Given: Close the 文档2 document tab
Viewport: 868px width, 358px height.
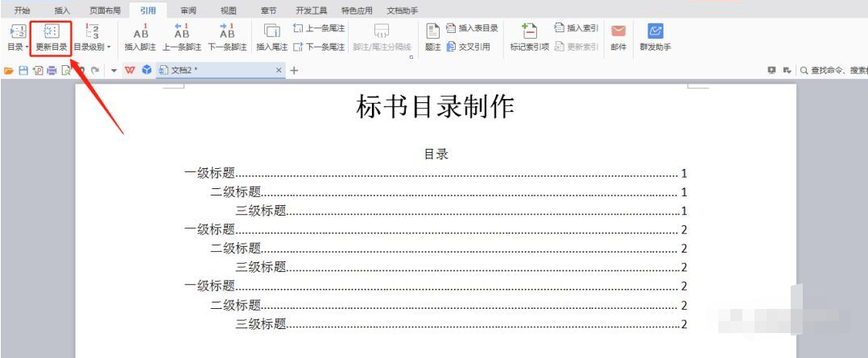Looking at the screenshot, I should [279, 71].
